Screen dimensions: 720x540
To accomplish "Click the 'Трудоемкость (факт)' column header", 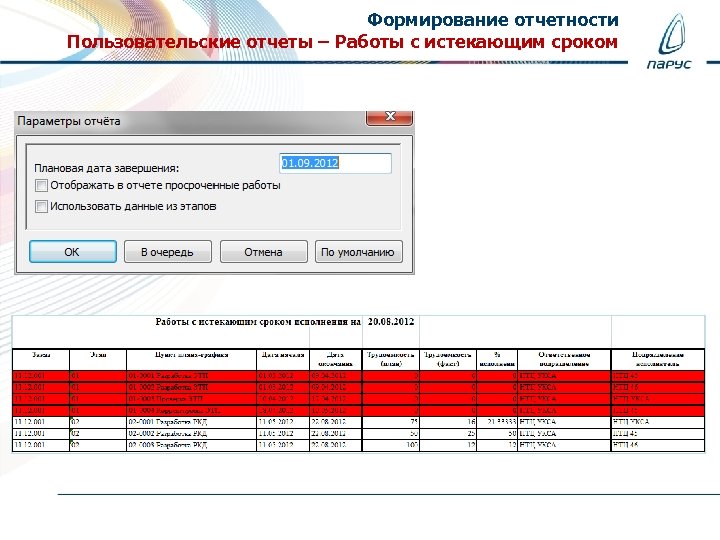I will [448, 359].
